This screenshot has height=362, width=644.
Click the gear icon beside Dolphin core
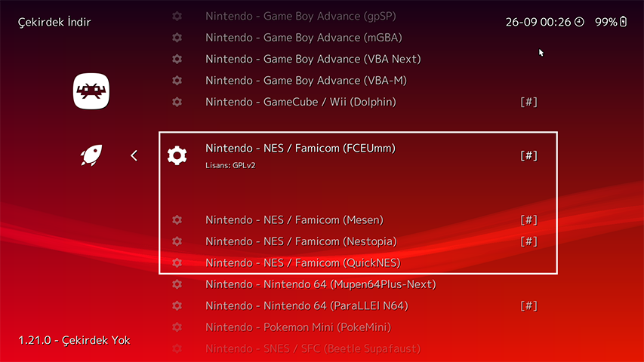point(177,102)
